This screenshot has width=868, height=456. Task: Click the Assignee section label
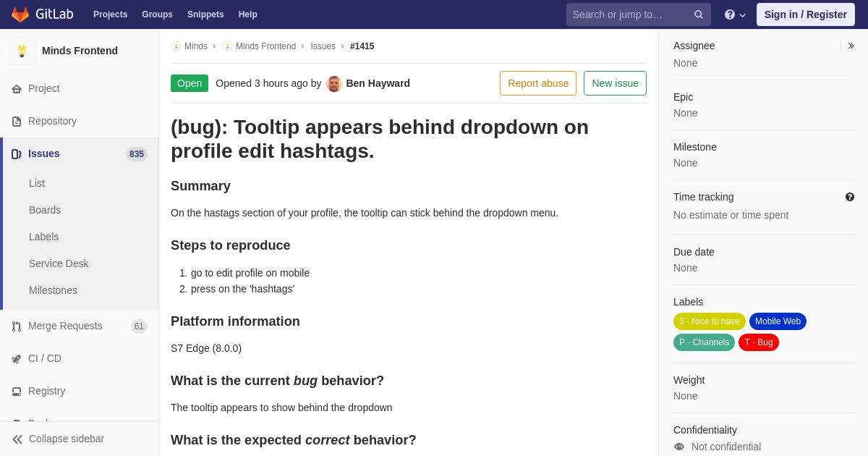tap(694, 46)
